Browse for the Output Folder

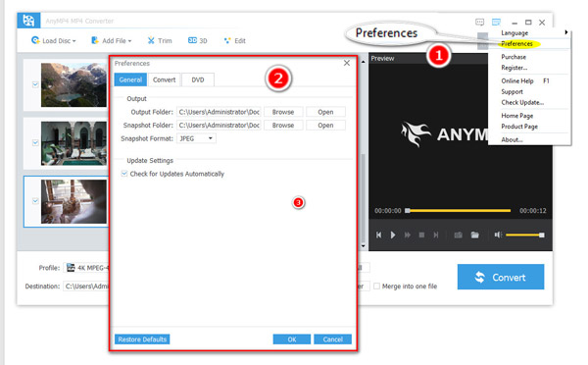283,112
